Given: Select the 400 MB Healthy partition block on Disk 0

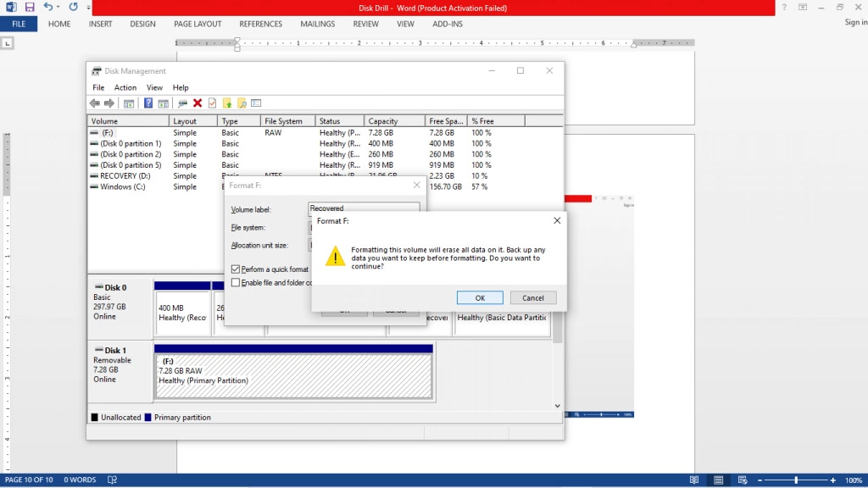Looking at the screenshot, I should pyautogui.click(x=183, y=308).
